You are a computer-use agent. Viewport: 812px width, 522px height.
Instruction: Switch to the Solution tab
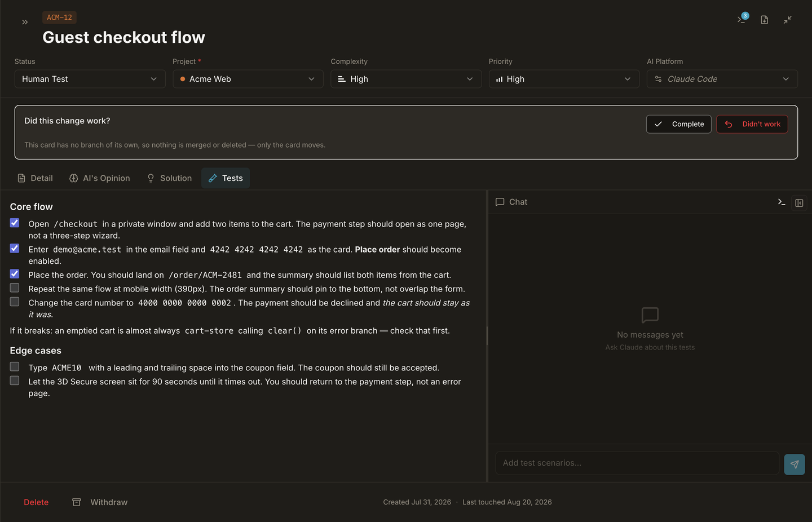tap(169, 178)
